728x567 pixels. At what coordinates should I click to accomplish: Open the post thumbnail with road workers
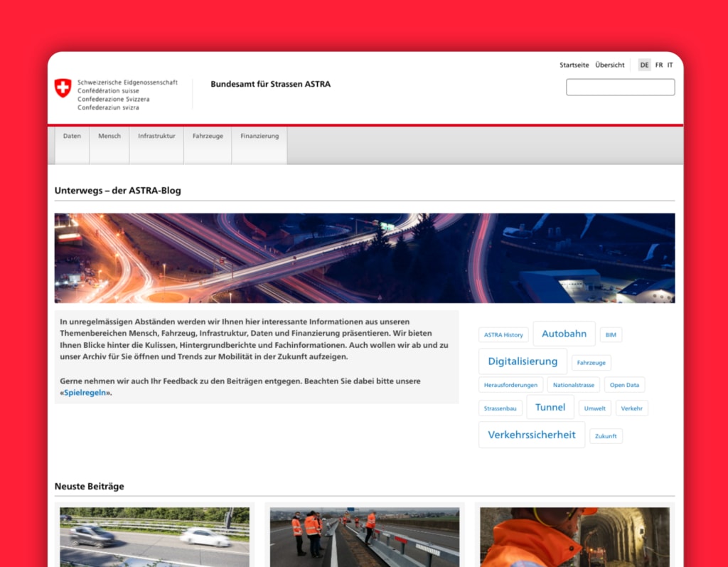pyautogui.click(x=365, y=537)
